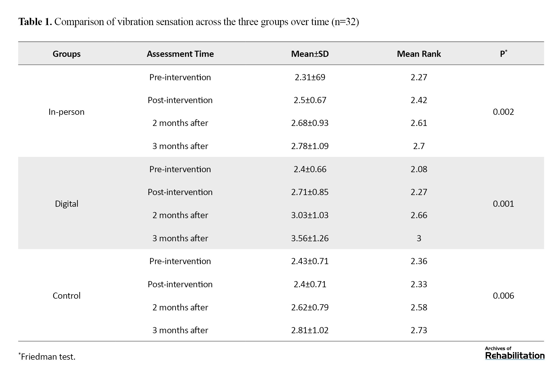552x392 pixels.
Task: Click the 2.81±1.02 mean value
Action: coord(310,330)
